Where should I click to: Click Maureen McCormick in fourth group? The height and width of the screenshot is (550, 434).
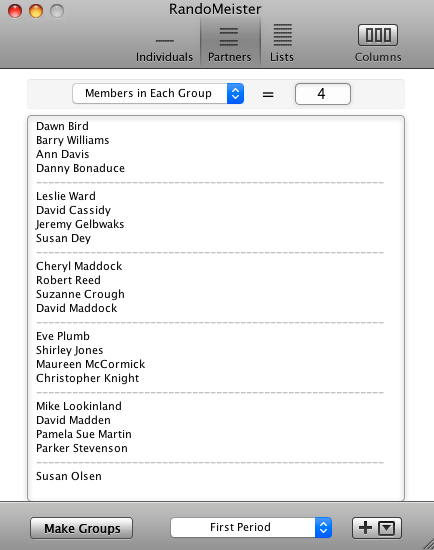tap(91, 364)
